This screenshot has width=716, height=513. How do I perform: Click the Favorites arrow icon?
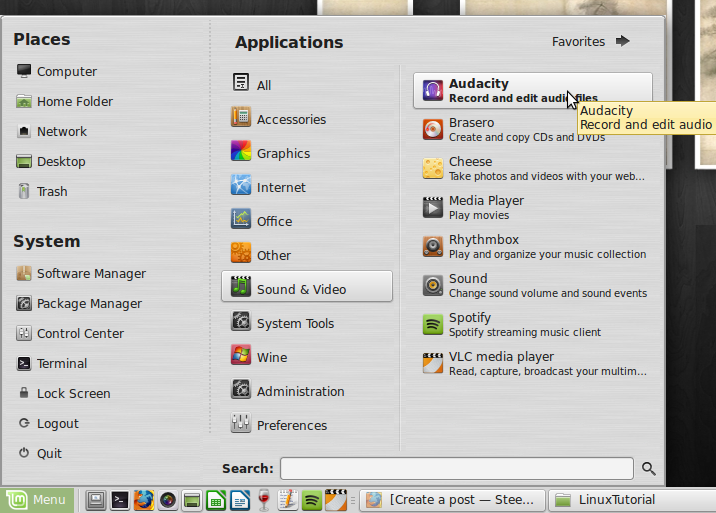pos(622,41)
